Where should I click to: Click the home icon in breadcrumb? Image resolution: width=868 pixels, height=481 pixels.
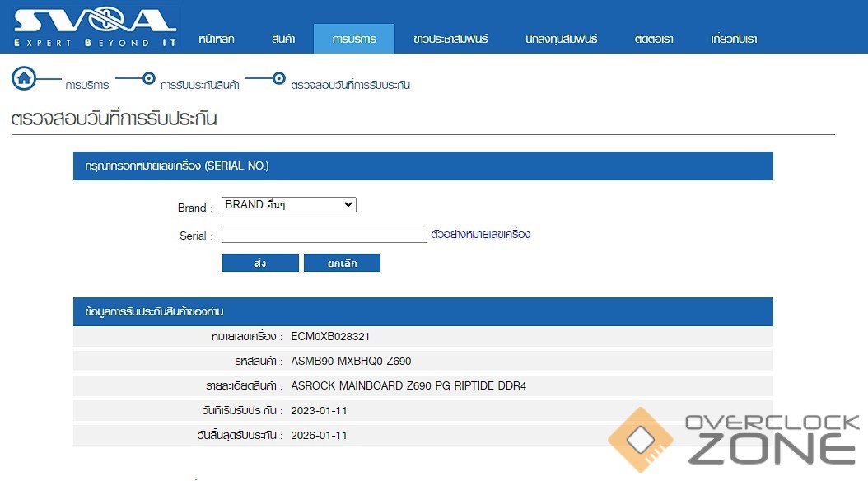tap(24, 78)
